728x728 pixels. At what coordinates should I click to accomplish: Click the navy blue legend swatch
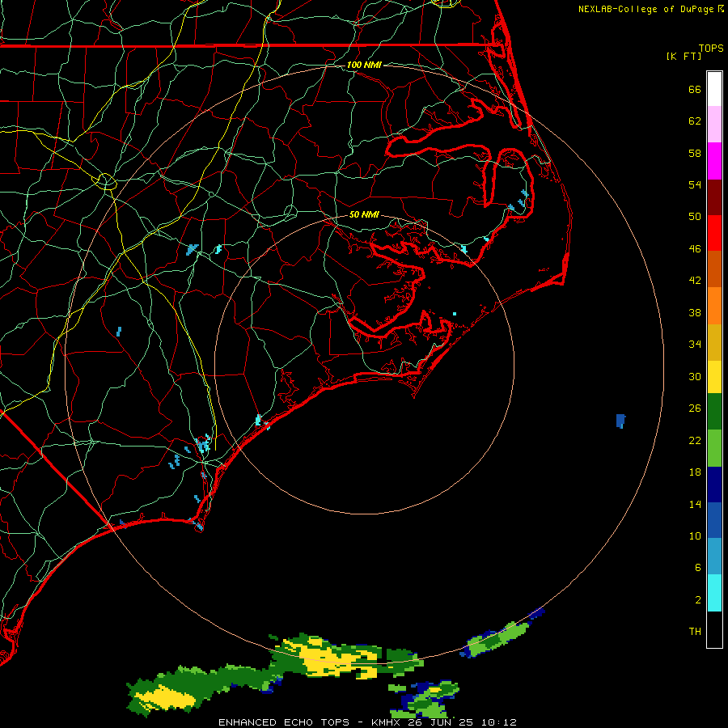click(x=714, y=485)
